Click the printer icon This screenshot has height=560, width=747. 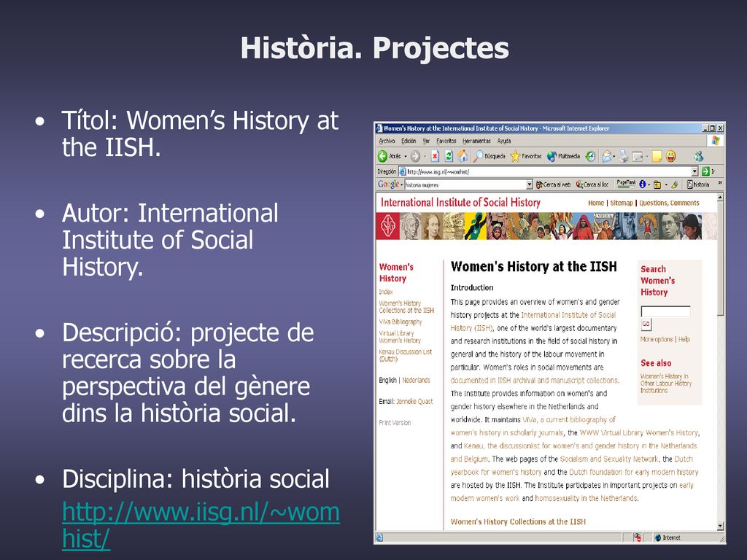(624, 156)
